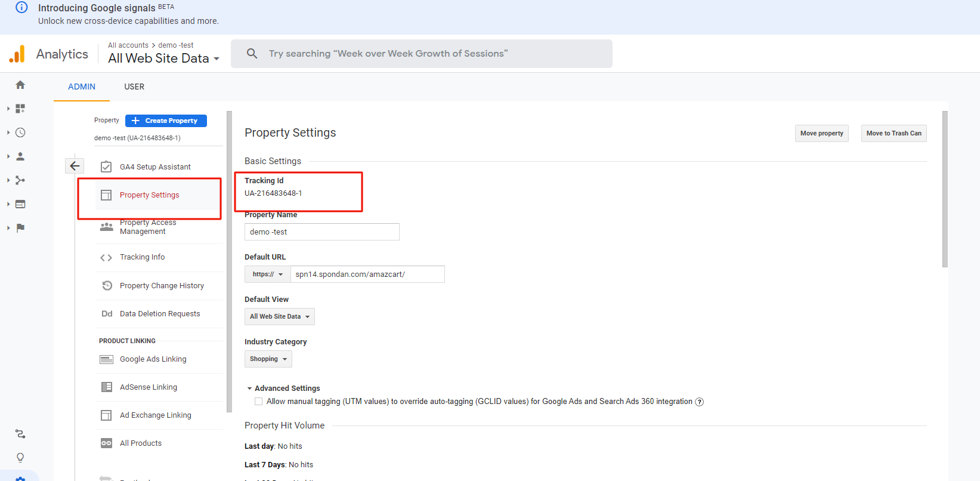Open the Audience person icon
980x481 pixels.
click(x=20, y=156)
